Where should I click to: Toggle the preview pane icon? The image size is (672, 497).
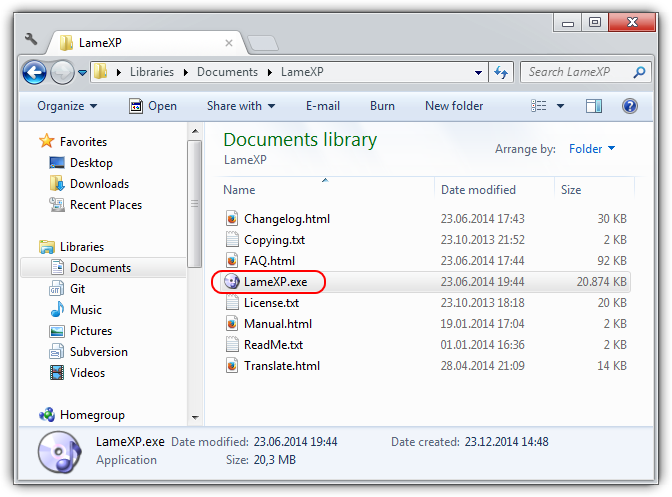pyautogui.click(x=594, y=106)
